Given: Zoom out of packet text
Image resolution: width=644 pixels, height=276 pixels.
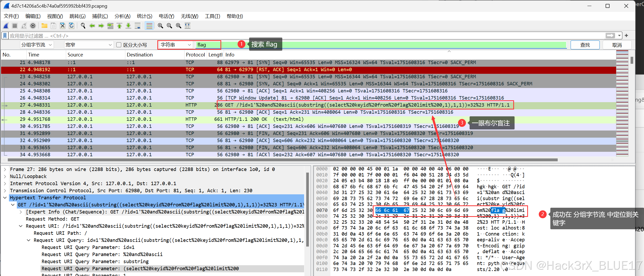Looking at the screenshot, I should tap(169, 26).
